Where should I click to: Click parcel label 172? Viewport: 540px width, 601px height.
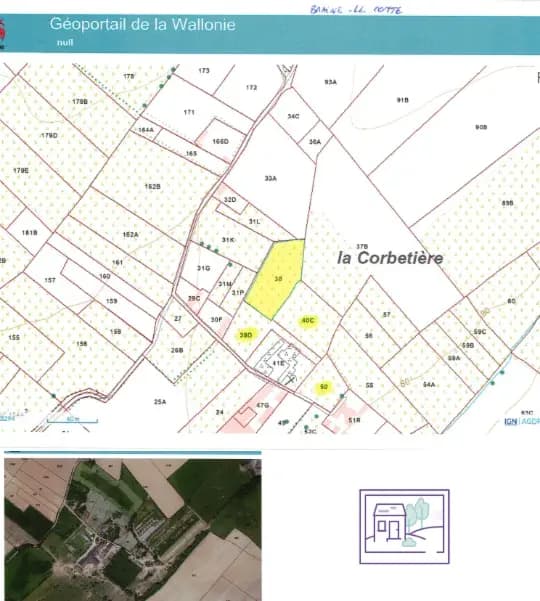click(251, 87)
